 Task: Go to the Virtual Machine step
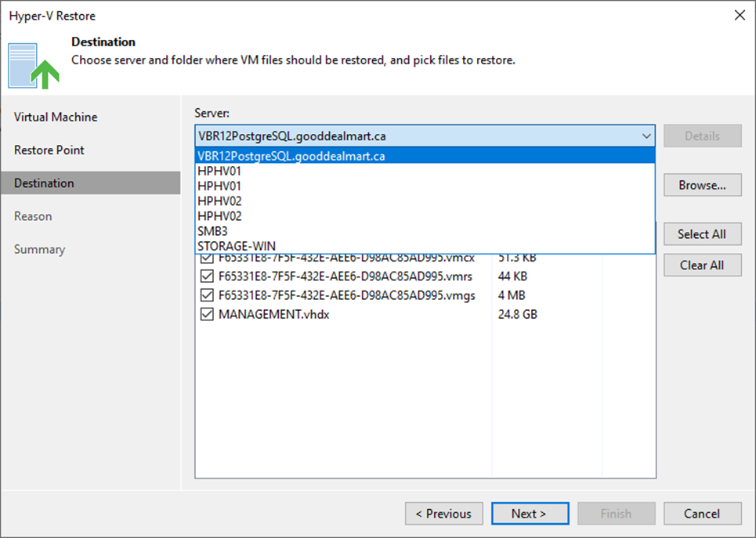click(x=56, y=117)
